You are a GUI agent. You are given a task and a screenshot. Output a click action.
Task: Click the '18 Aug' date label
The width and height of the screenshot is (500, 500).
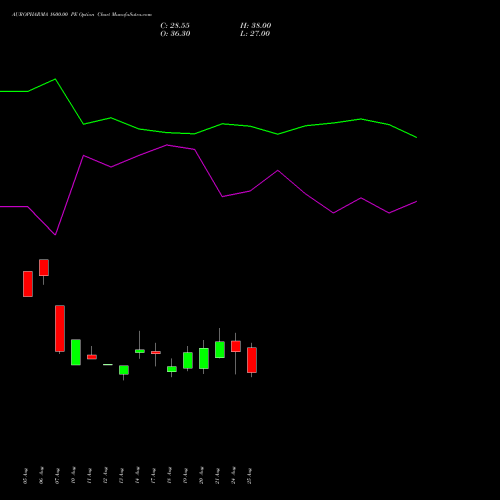point(170,476)
